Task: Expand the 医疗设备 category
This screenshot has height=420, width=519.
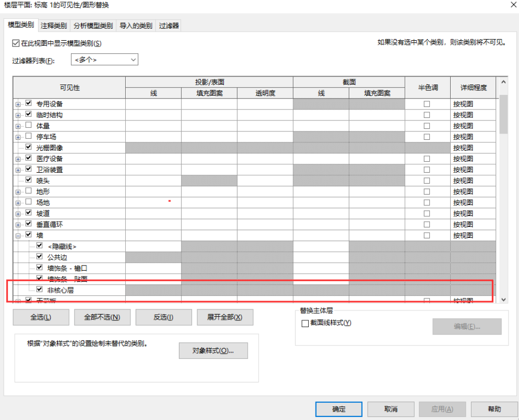Action: (18, 159)
